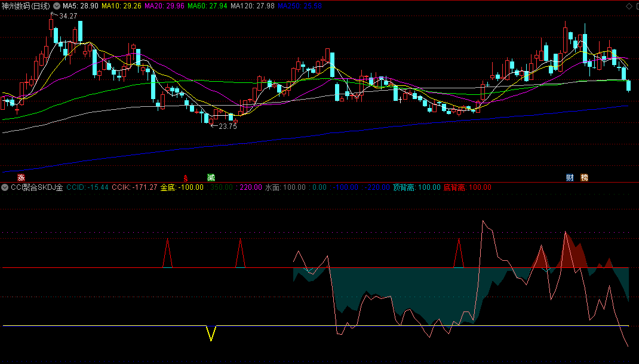Click the CCID: -15.44 value
Viewport: 639px width, 364px height.
tap(88, 187)
